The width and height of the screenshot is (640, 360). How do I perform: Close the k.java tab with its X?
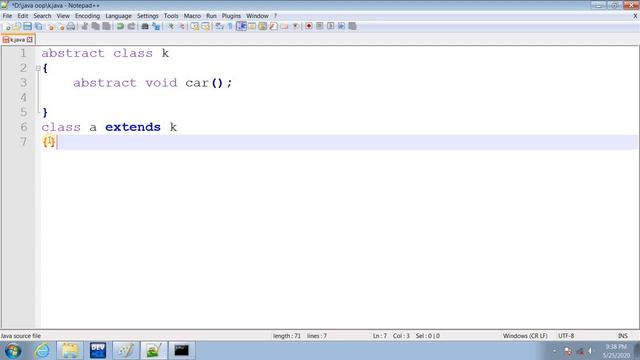[x=30, y=40]
